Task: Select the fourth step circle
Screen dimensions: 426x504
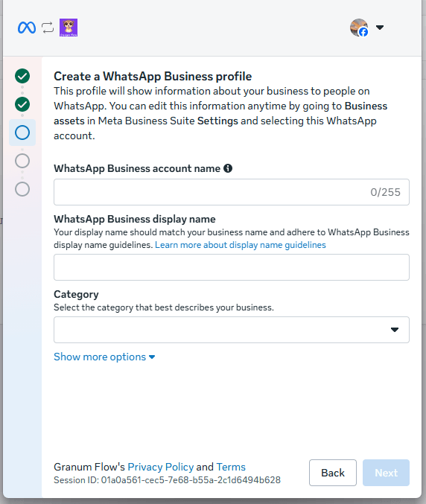Action: click(22, 161)
